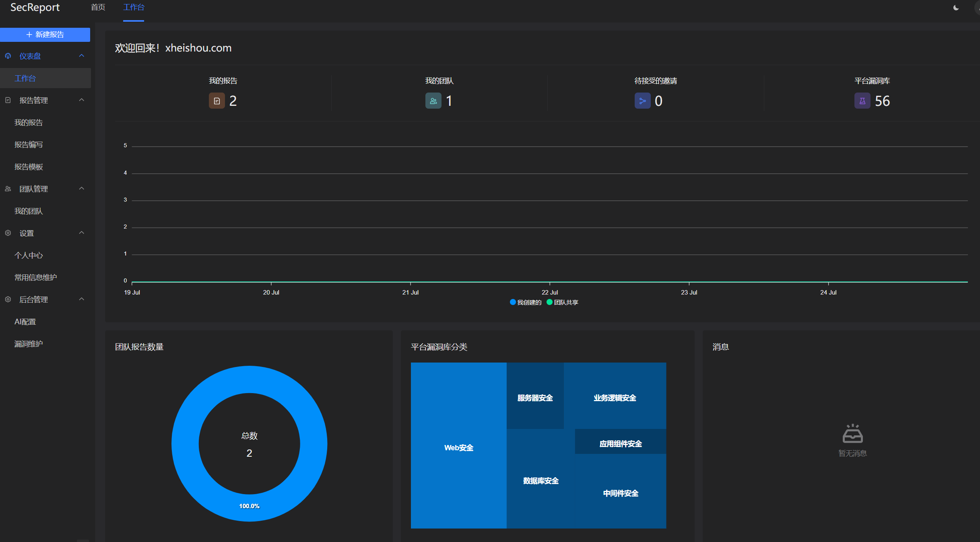Click the 数据库安全 treemap block
This screenshot has height=542, width=980.
tap(541, 479)
